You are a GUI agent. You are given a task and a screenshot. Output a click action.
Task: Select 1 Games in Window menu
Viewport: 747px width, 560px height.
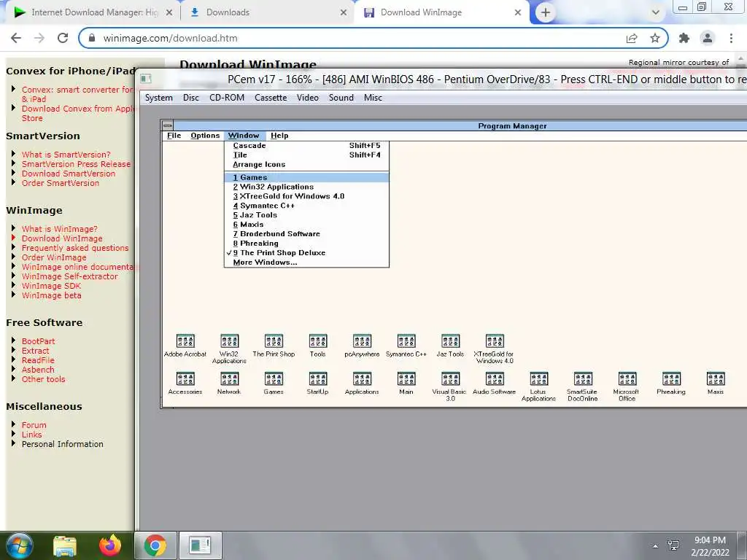(306, 177)
